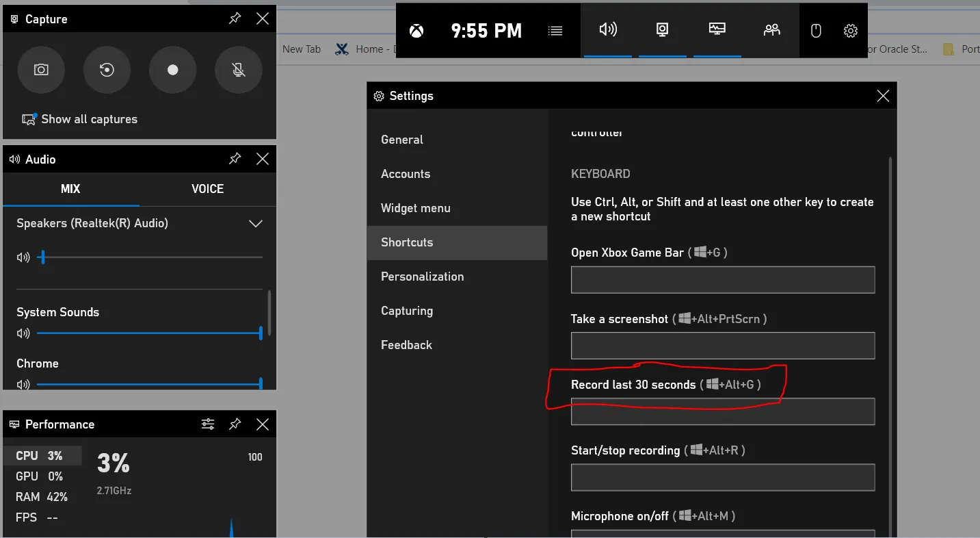
Task: Toggle the Capture widget from the Game Bar
Action: coord(662,30)
